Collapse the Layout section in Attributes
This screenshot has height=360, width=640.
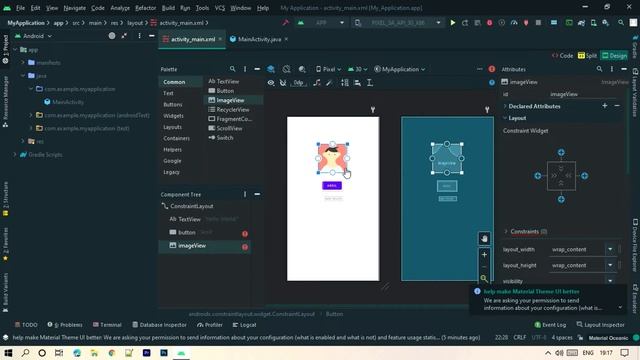click(505, 118)
